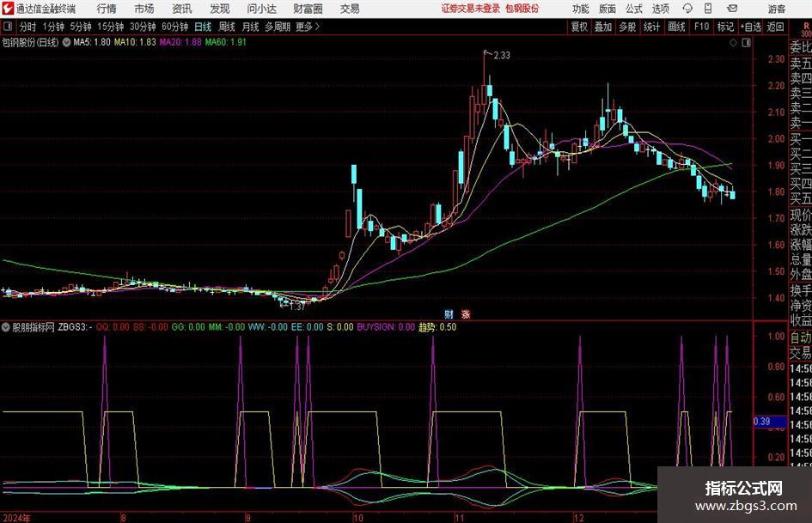Click the 画线 drawing tools button
812x523 pixels.
click(676, 27)
